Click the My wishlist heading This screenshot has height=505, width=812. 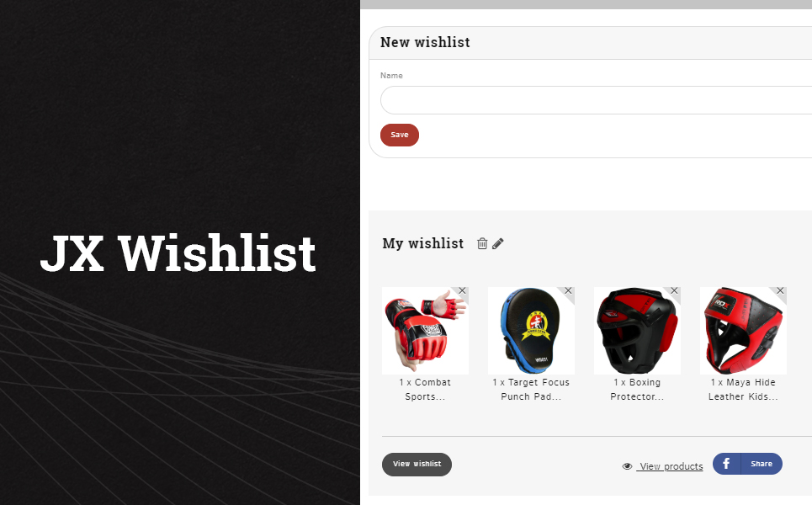tap(422, 243)
